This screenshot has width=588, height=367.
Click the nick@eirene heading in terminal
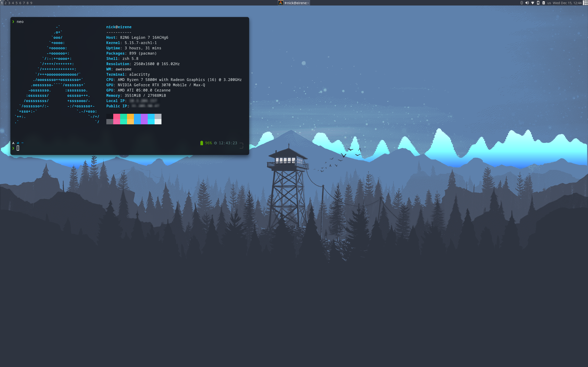[119, 27]
